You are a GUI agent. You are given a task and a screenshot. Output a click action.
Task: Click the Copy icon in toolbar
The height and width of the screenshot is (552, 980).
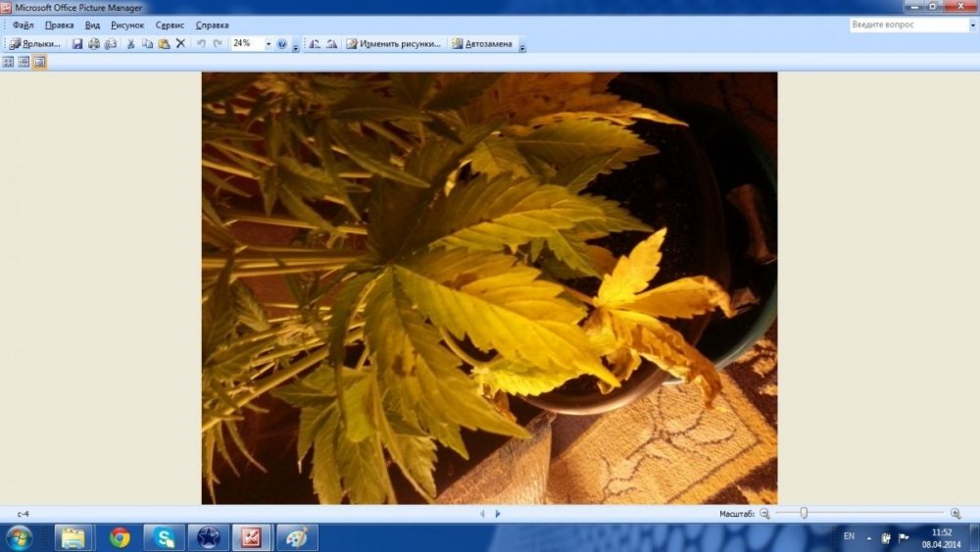coord(147,44)
